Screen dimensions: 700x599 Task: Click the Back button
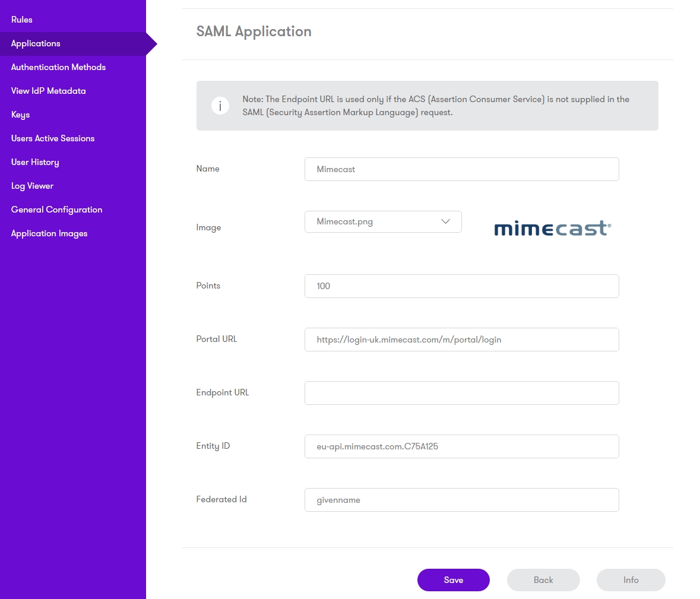click(x=543, y=580)
